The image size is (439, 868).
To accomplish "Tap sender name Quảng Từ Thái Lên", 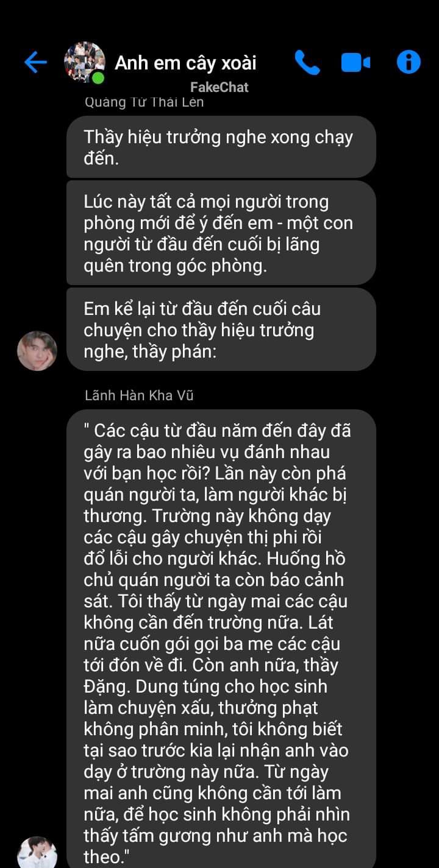I will [x=145, y=102].
